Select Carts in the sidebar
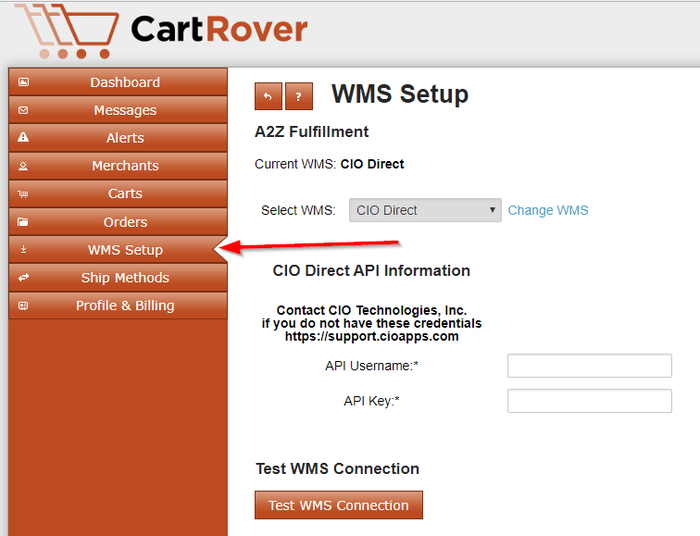Screen dimensions: 700x536 118,194
